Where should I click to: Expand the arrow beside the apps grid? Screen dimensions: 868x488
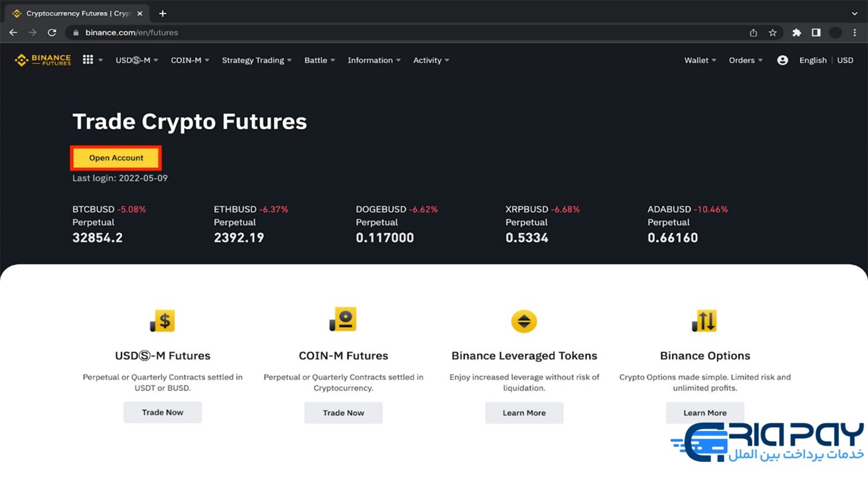[x=101, y=60]
